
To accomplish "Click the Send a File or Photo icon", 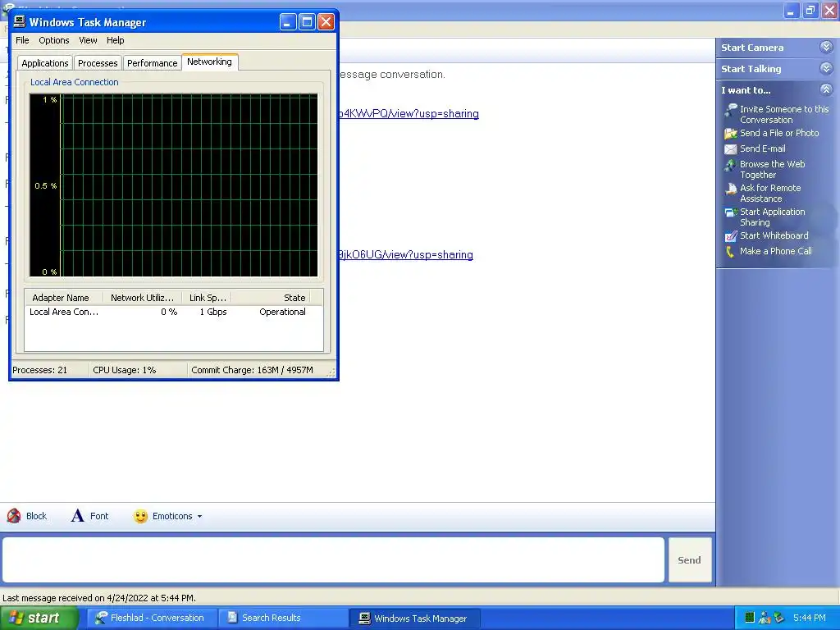I will pyautogui.click(x=731, y=134).
